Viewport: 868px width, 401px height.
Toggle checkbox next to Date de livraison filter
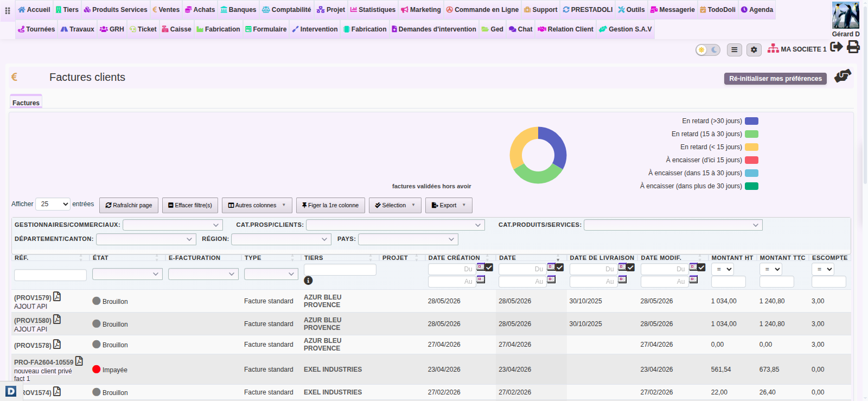click(x=630, y=267)
